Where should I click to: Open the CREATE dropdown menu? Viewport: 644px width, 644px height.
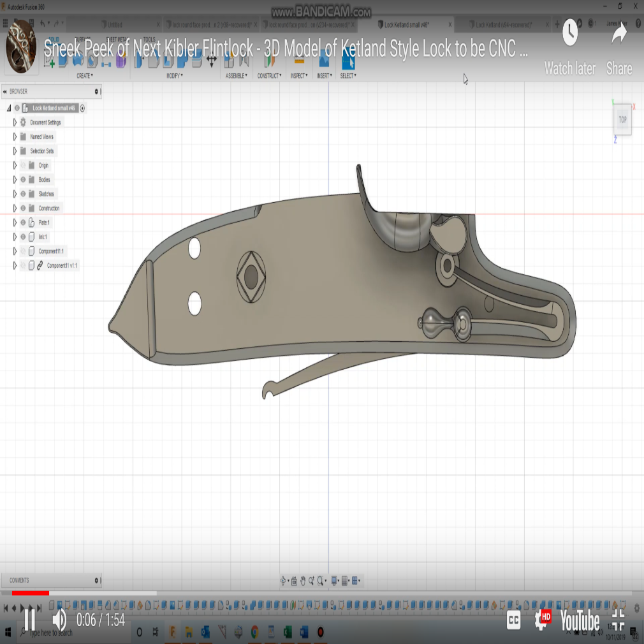point(85,76)
